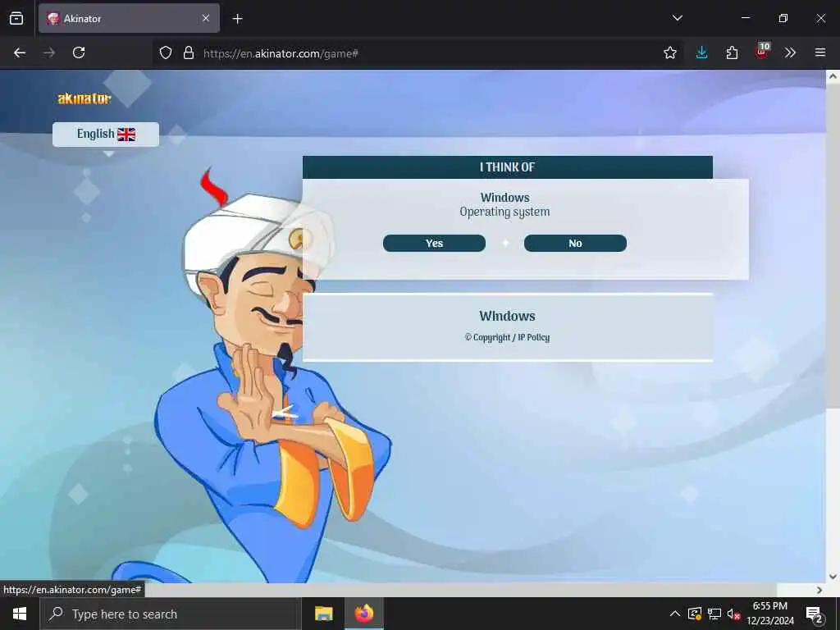Open the notification center icon
This screenshot has width=840, height=630.
click(815, 614)
